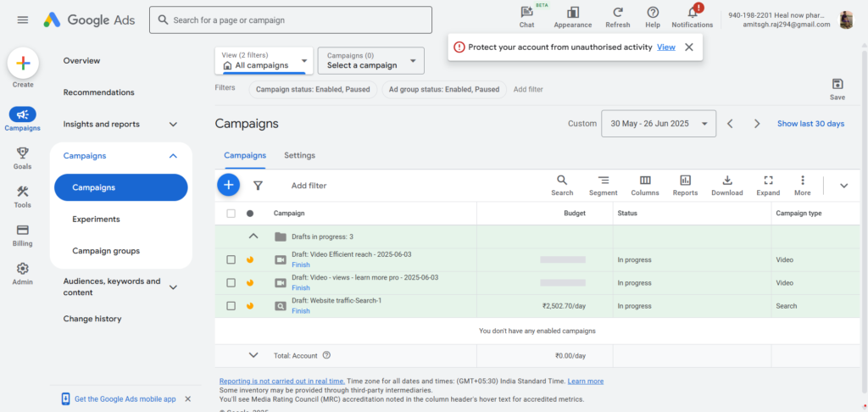The width and height of the screenshot is (868, 412).
Task: Open the date range dropdown
Action: 659,124
